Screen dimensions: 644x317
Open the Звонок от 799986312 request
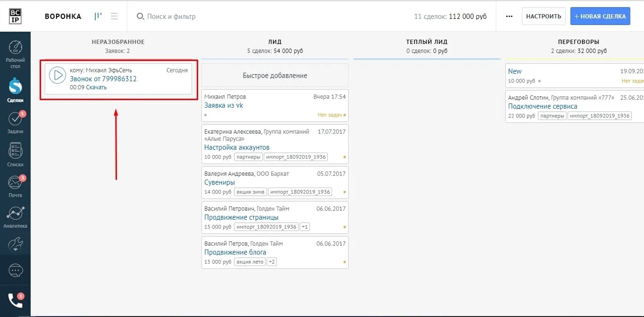point(104,79)
